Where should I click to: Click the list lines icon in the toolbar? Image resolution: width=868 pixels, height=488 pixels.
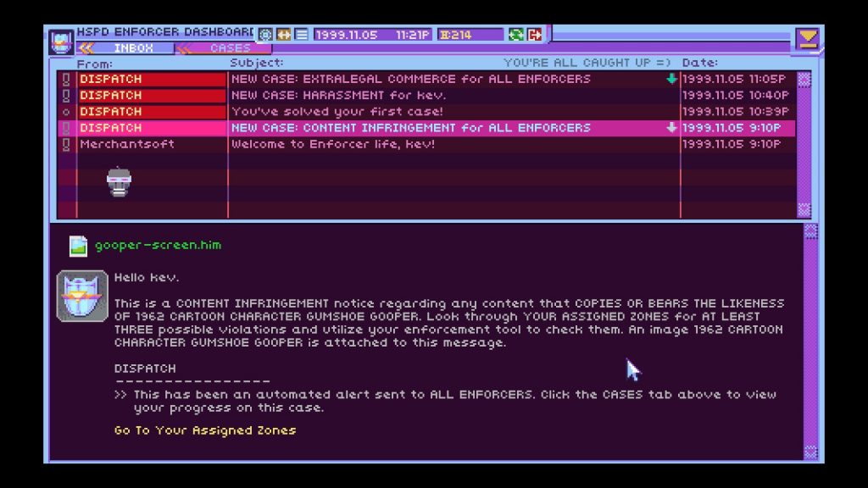click(x=301, y=35)
